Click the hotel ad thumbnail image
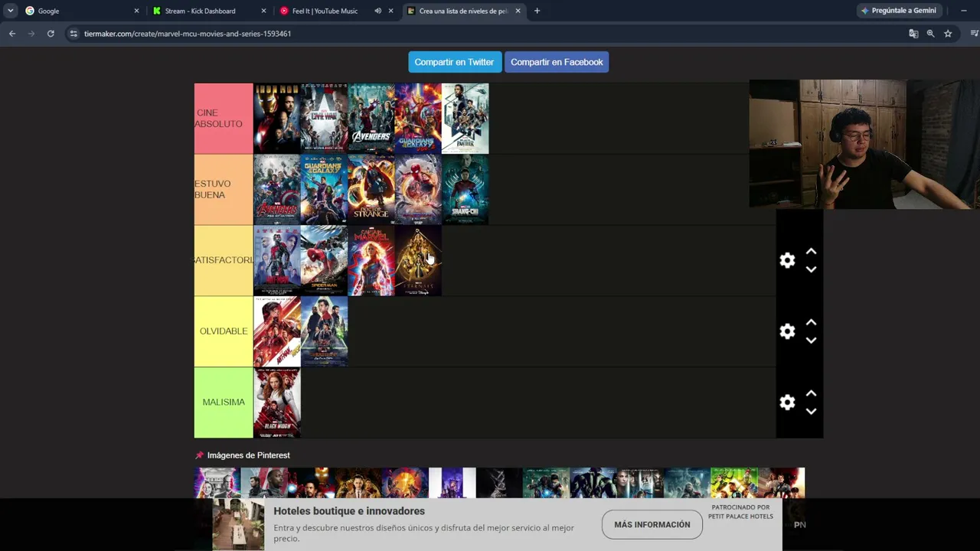Viewport: 980px width, 551px height. point(238,524)
